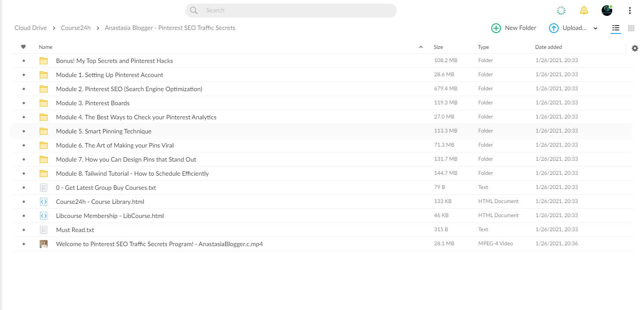
Task: Sort by Type column header
Action: point(483,47)
